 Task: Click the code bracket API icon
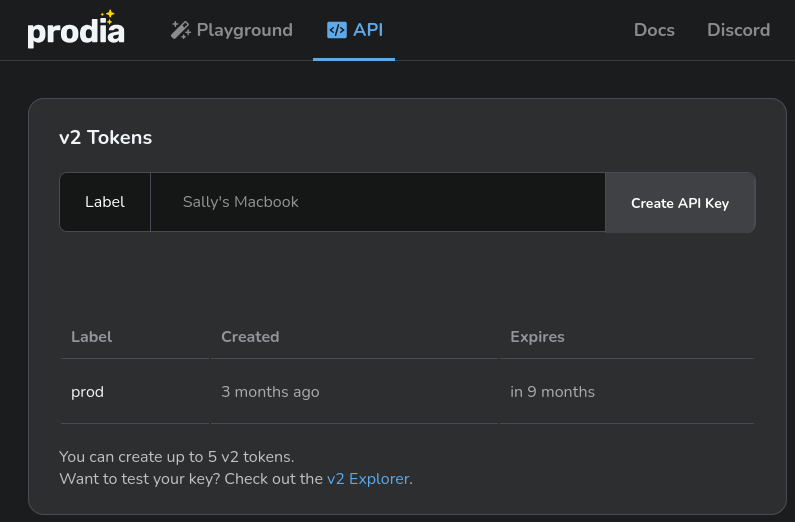[337, 30]
